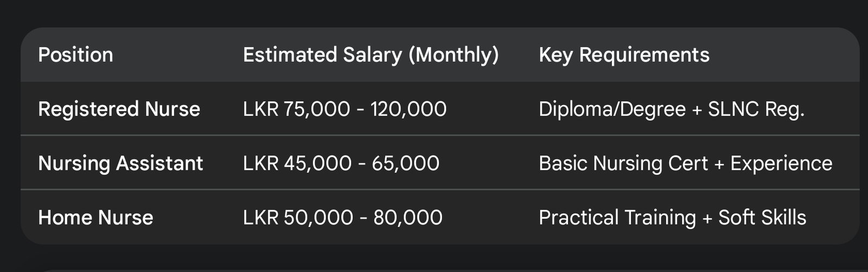Screen dimensions: 868x272
Task: Click the LKR 50,000 - 80,000 salary
Action: coord(342,218)
